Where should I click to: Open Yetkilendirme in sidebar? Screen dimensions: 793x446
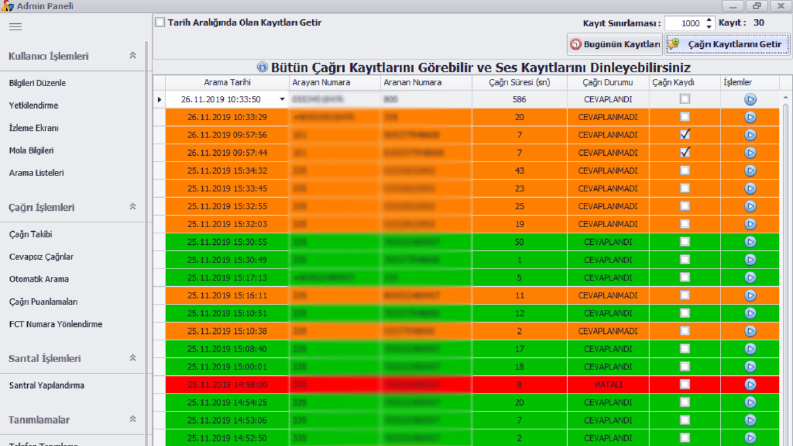[33, 106]
